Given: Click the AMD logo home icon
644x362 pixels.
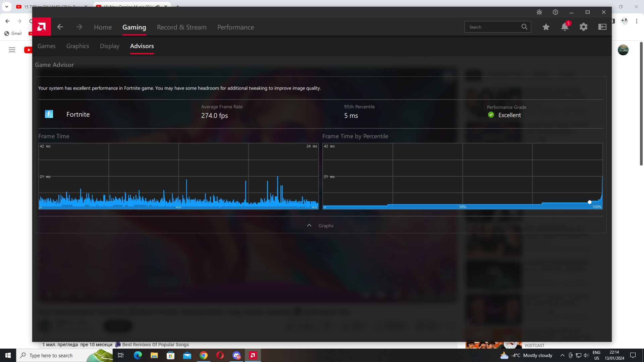Looking at the screenshot, I should pos(42,27).
